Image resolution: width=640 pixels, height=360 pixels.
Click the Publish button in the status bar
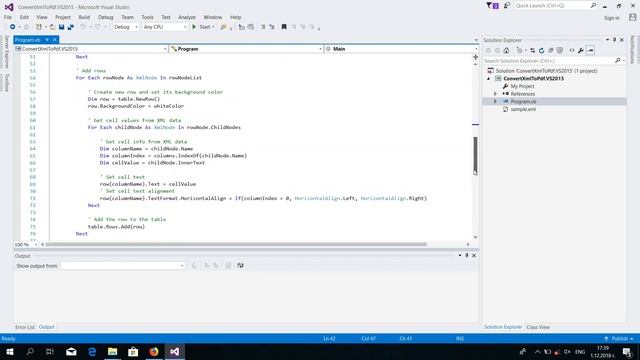pos(619,339)
